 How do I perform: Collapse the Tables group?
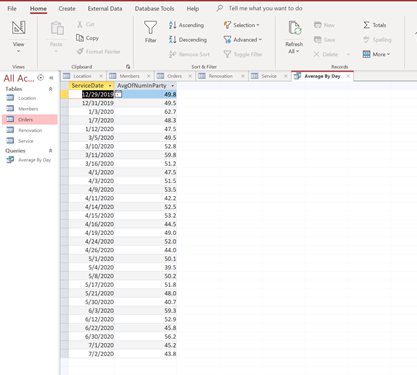pyautogui.click(x=51, y=89)
